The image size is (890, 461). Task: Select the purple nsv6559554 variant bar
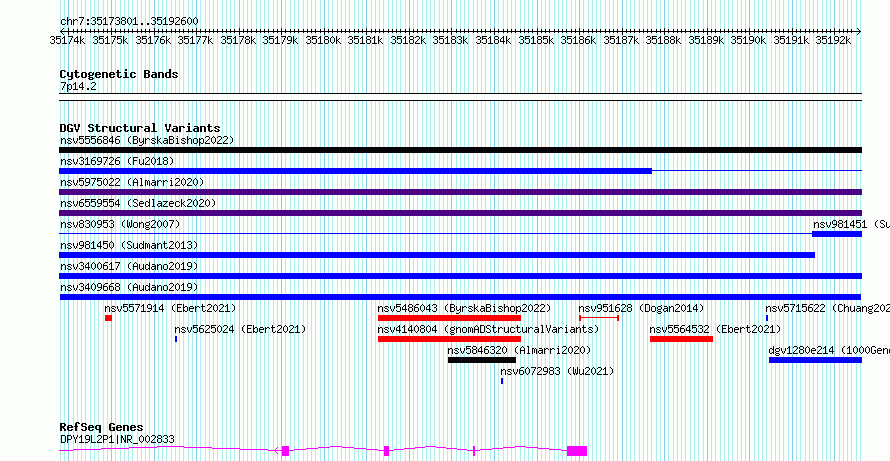[460, 213]
